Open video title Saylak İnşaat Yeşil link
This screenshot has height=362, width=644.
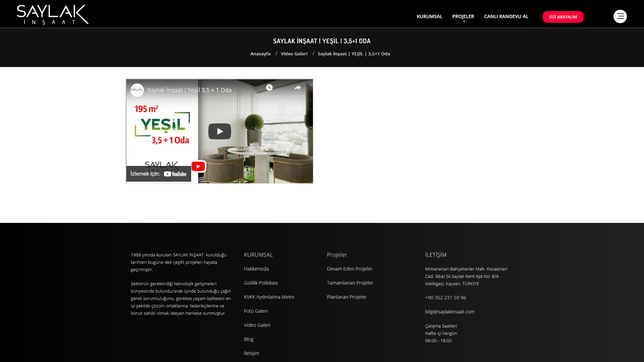[189, 90]
